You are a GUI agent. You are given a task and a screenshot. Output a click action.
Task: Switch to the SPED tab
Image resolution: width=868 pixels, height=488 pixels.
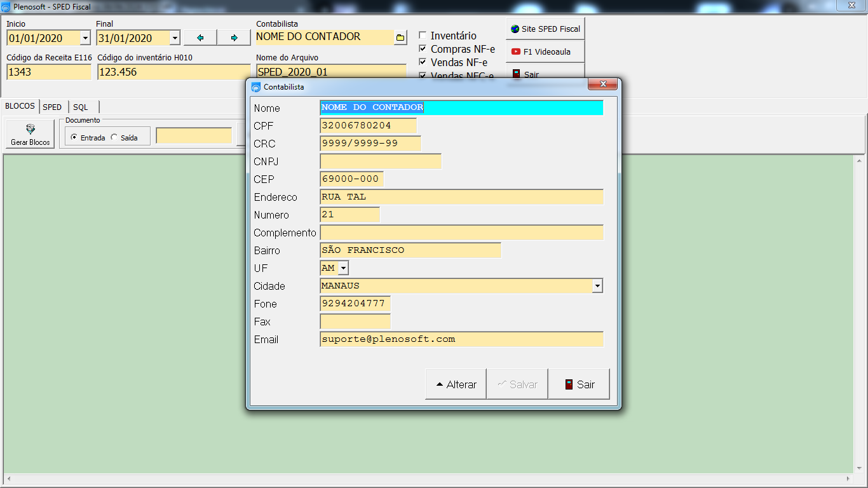point(53,107)
